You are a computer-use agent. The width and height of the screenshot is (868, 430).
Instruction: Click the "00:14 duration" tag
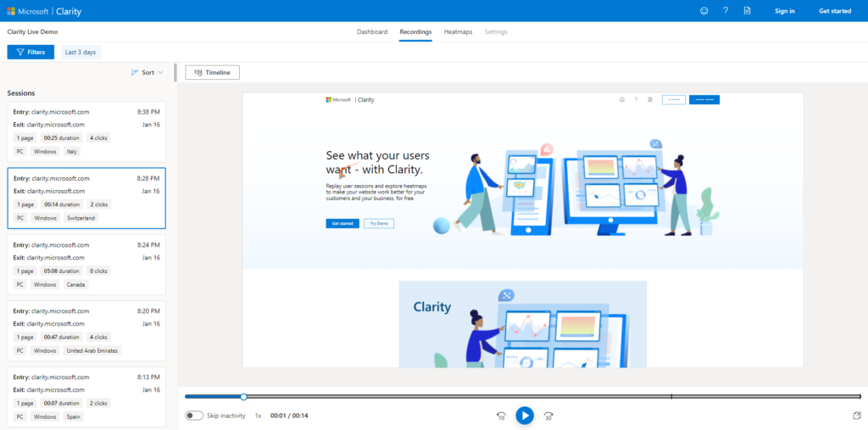pyautogui.click(x=61, y=204)
